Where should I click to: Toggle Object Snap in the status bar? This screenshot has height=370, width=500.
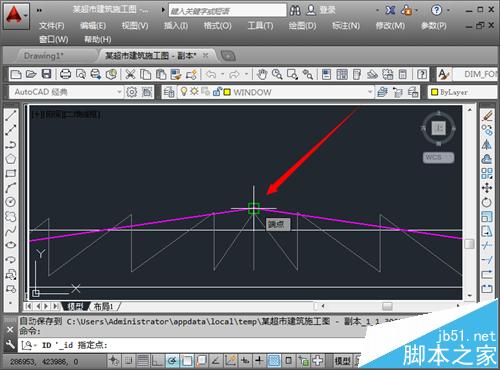pos(187,361)
